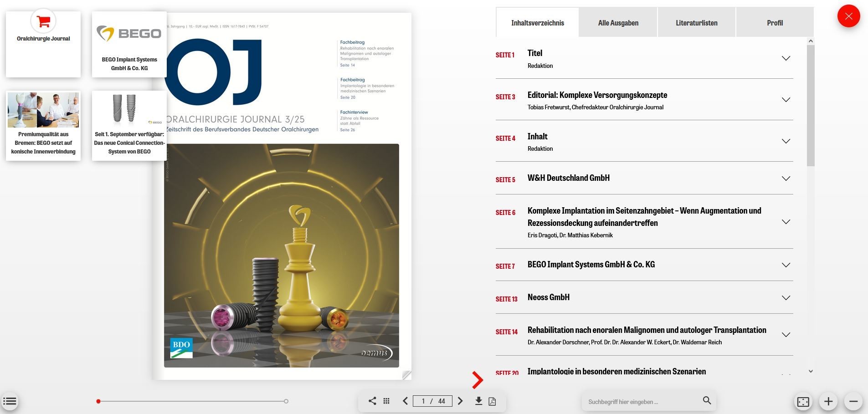This screenshot has width=868, height=414.
Task: Click author line Tobias Fretwurst, Chefredakteur
Action: [x=596, y=107]
